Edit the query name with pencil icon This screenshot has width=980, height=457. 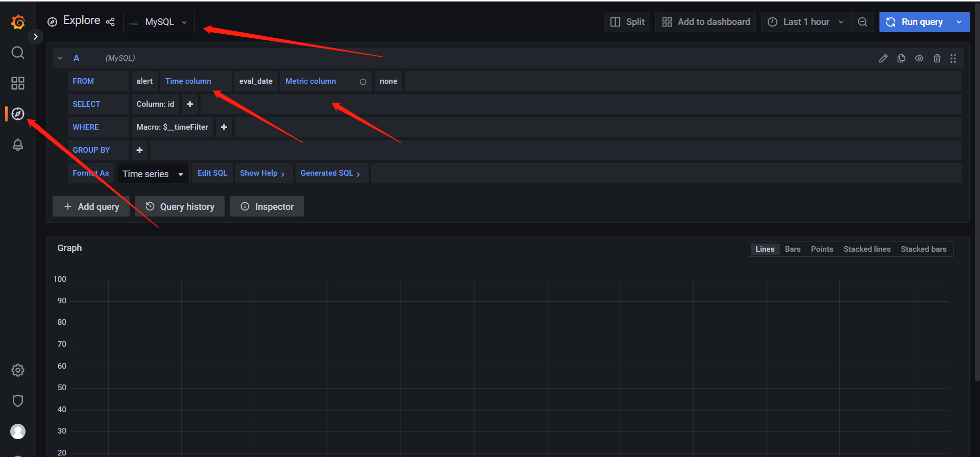pos(884,58)
